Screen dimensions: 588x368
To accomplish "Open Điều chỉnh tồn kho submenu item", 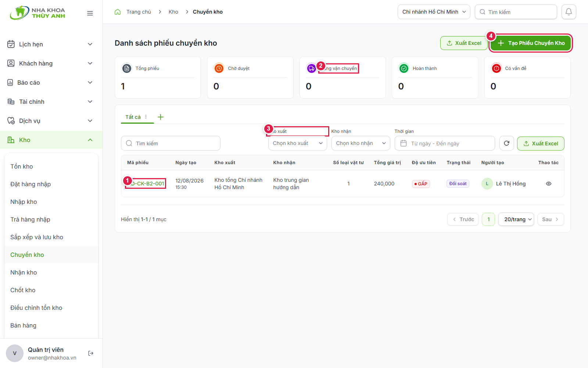I will coord(51,308).
